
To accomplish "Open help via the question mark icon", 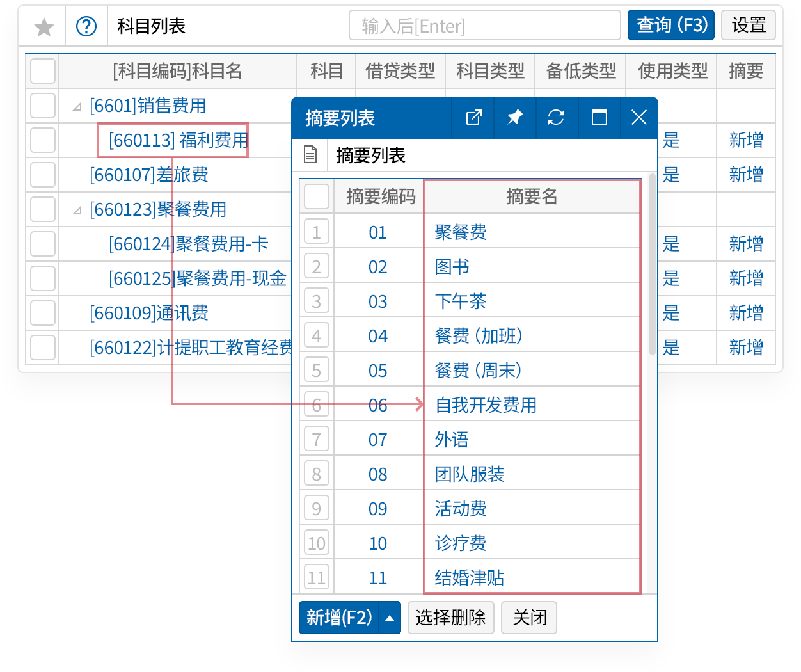I will [x=86, y=25].
